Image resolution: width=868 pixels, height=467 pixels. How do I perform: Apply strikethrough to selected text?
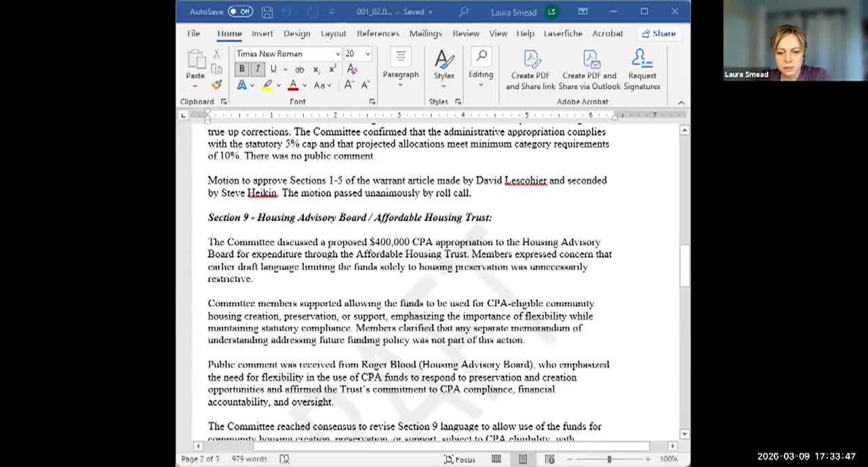299,69
